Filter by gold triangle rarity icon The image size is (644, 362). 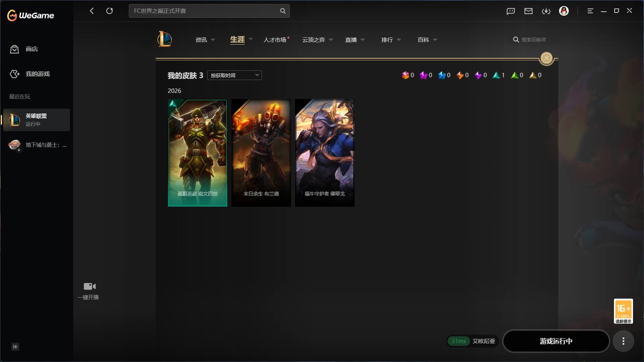(x=533, y=75)
